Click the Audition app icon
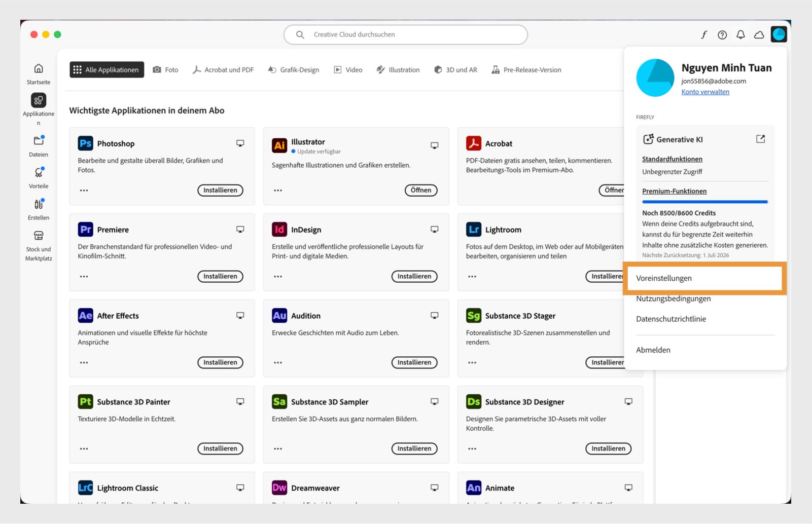 click(279, 316)
